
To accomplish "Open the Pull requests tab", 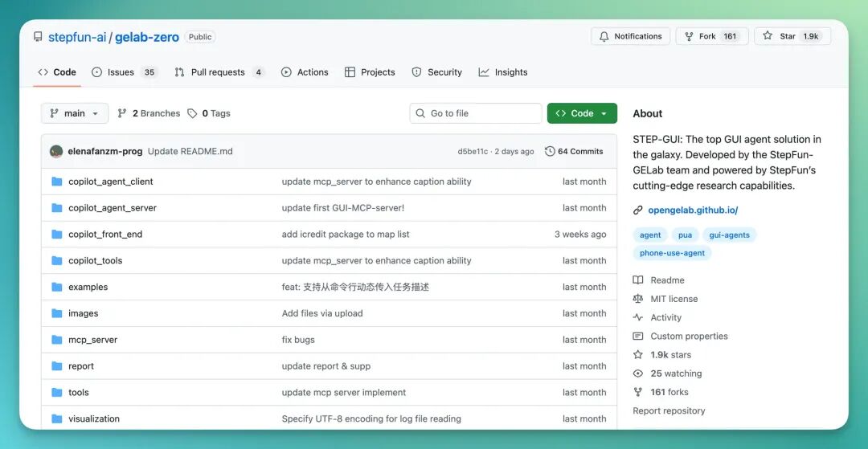I will [x=219, y=71].
